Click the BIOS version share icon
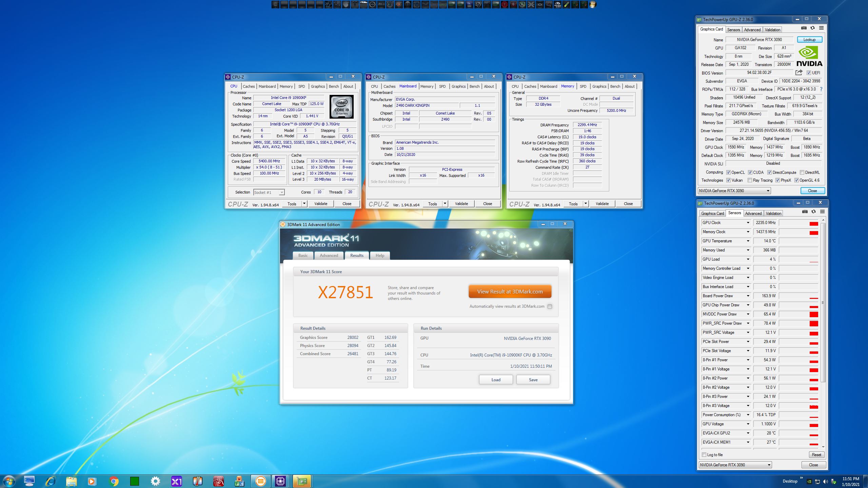 799,73
